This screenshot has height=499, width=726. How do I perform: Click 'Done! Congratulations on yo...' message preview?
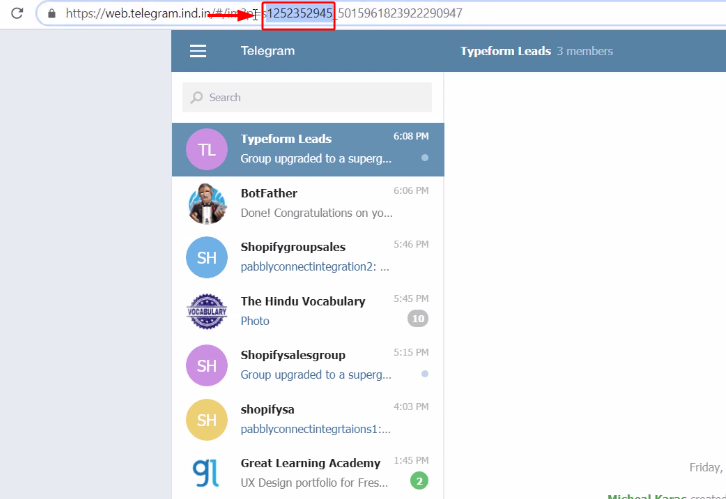(x=316, y=213)
